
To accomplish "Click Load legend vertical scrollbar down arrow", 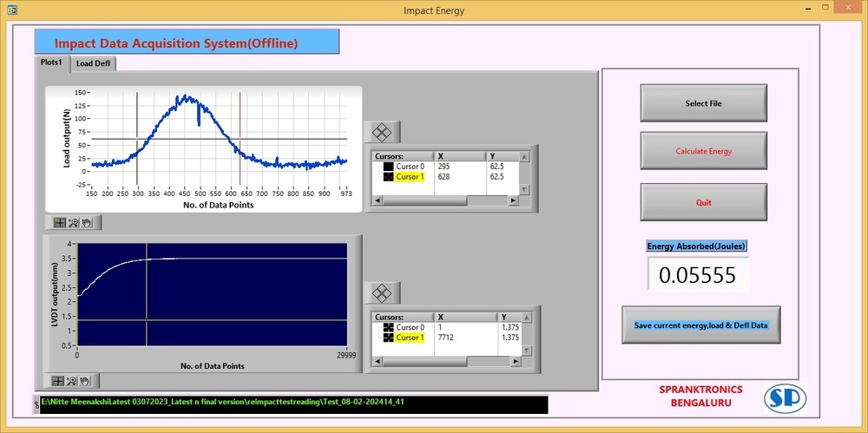I will pos(525,189).
